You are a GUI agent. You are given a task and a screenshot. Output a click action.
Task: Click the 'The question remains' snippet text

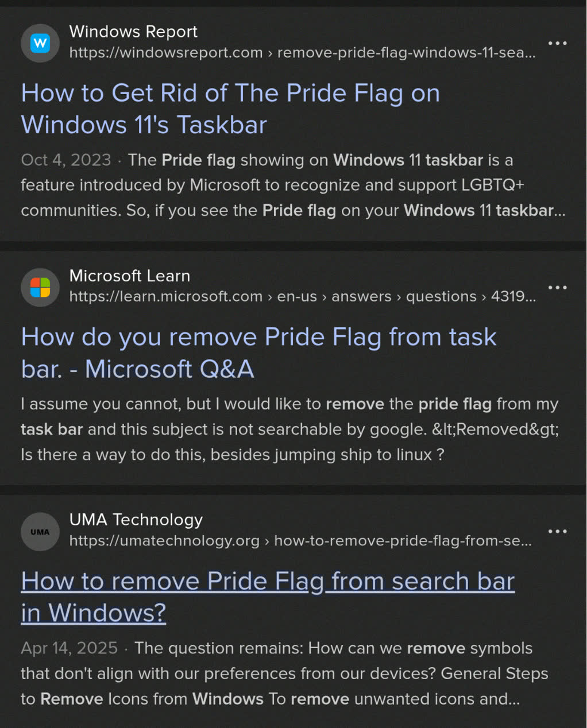click(285, 673)
